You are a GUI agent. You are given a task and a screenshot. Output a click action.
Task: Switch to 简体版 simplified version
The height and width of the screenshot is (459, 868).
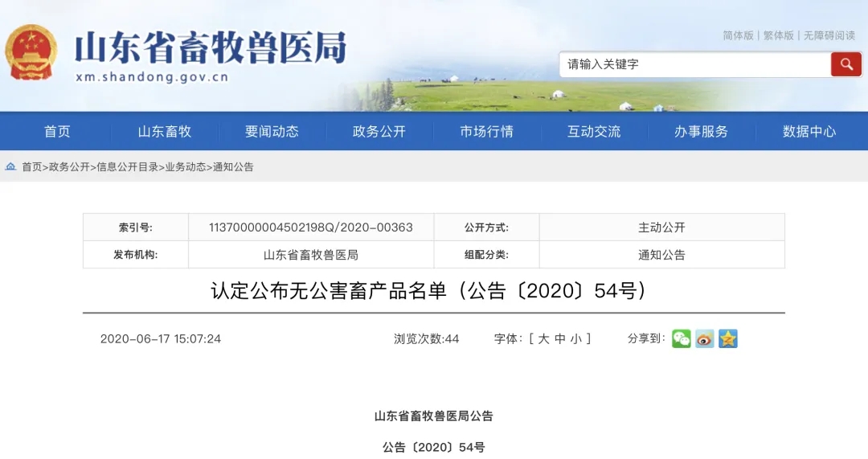(x=738, y=35)
